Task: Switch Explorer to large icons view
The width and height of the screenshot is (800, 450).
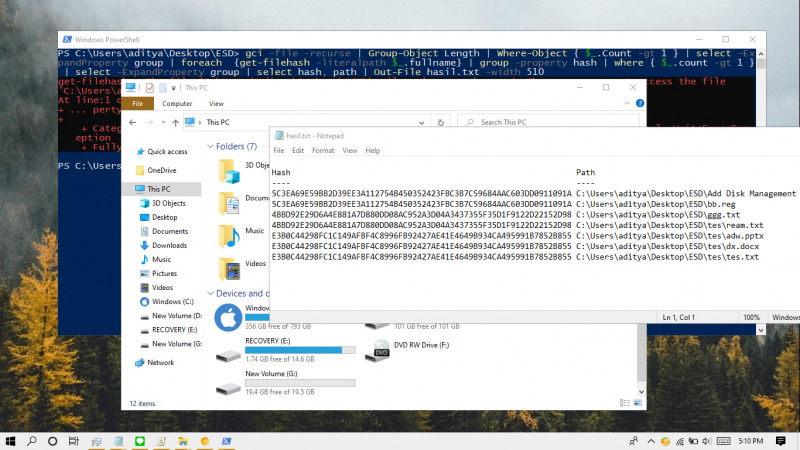Action: [x=638, y=403]
